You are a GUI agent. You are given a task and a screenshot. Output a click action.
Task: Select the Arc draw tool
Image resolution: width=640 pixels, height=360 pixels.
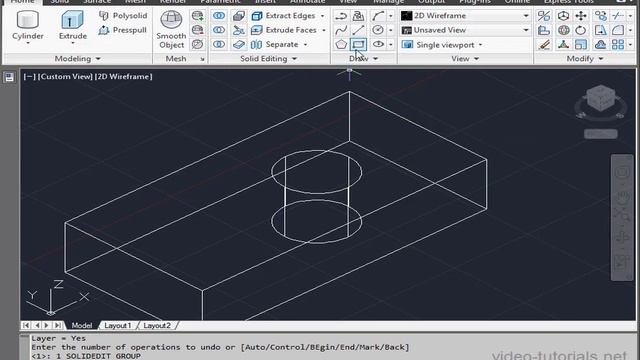tap(378, 16)
